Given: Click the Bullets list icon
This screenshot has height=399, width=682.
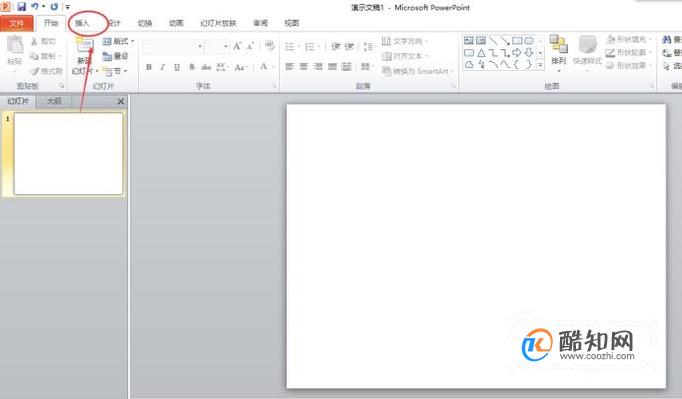Looking at the screenshot, I should coord(290,46).
